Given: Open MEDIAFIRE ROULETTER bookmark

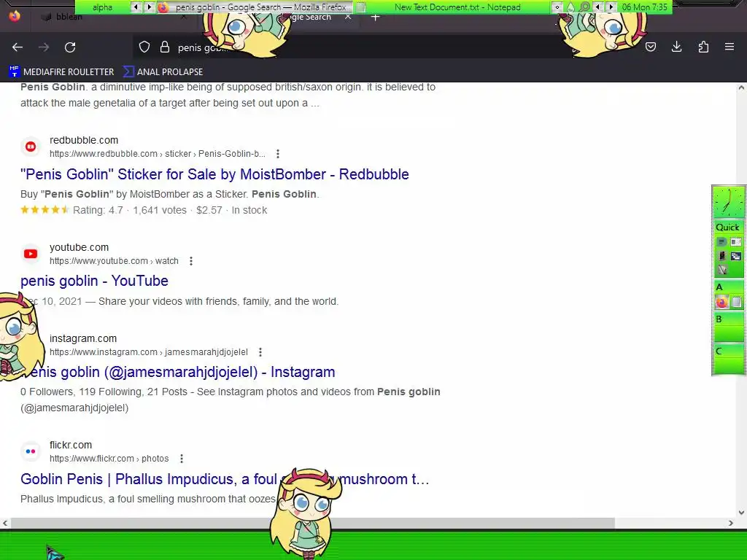Looking at the screenshot, I should coord(61,72).
